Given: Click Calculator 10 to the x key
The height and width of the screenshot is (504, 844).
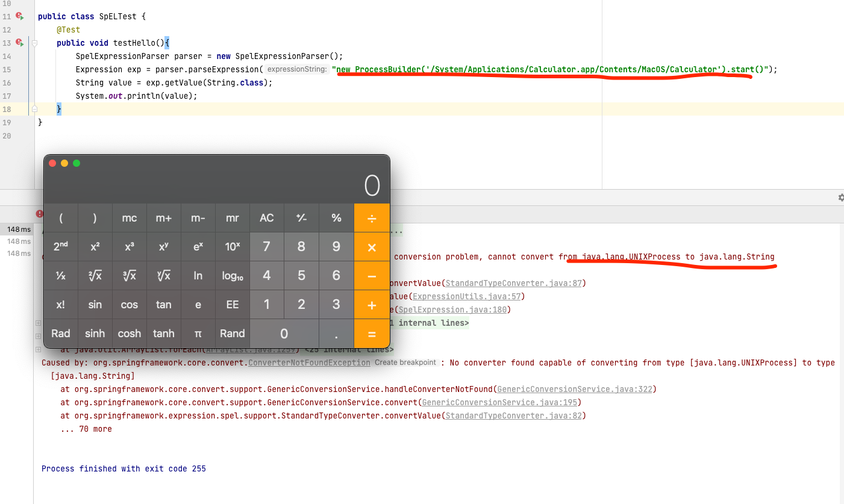Looking at the screenshot, I should click(x=233, y=247).
